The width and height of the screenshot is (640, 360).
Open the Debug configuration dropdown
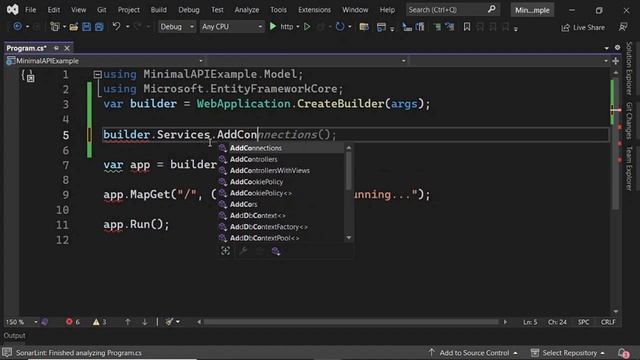(x=176, y=27)
